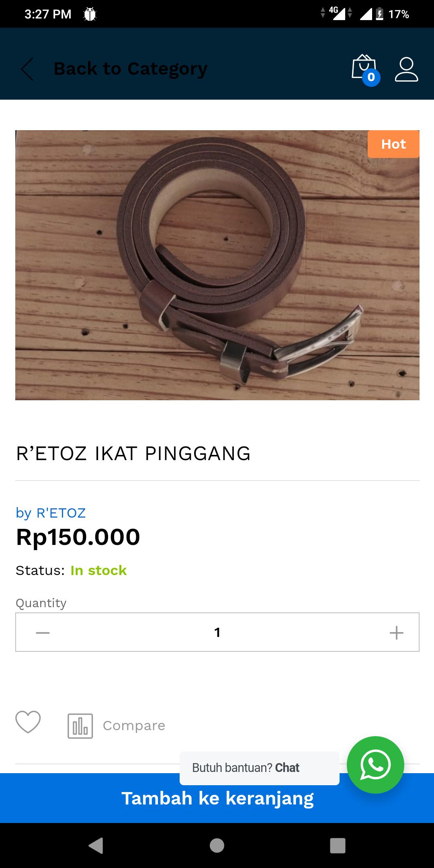This screenshot has height=868, width=434.
Task: Tap the compare chart icon
Action: click(x=80, y=726)
